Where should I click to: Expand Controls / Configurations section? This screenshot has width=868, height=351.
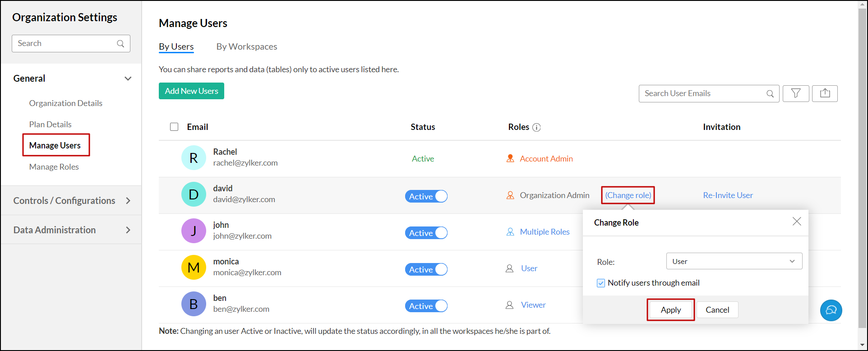pos(71,201)
